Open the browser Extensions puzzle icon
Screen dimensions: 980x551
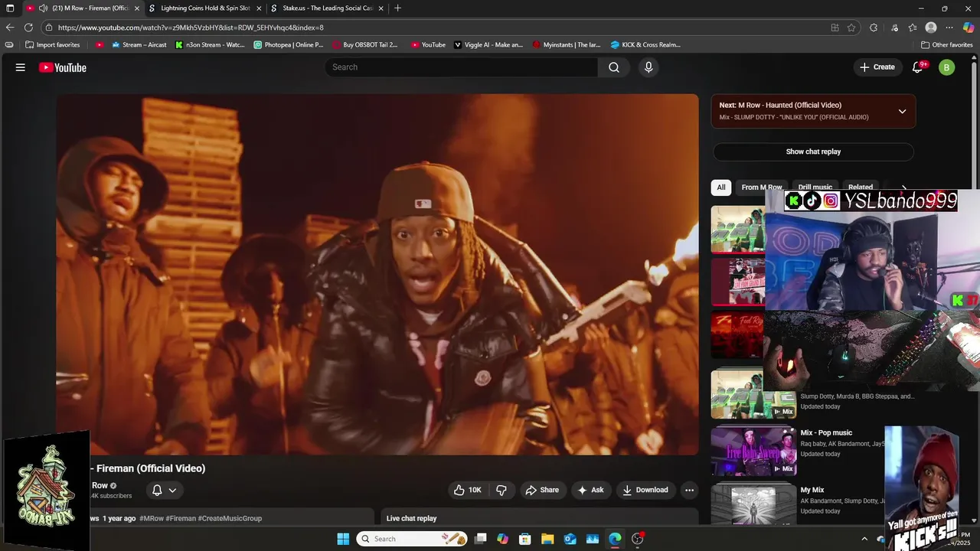coord(874,28)
